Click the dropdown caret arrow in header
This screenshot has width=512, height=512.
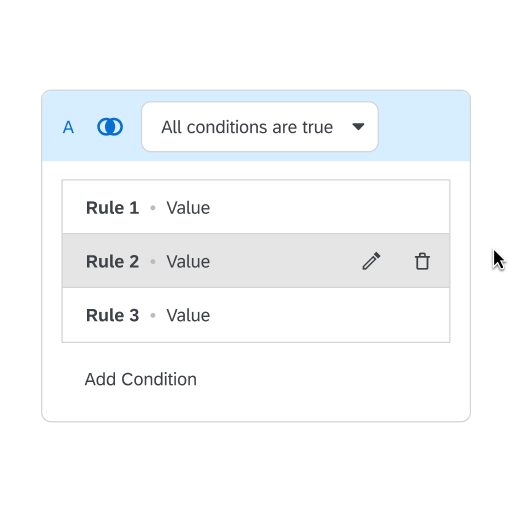[358, 127]
